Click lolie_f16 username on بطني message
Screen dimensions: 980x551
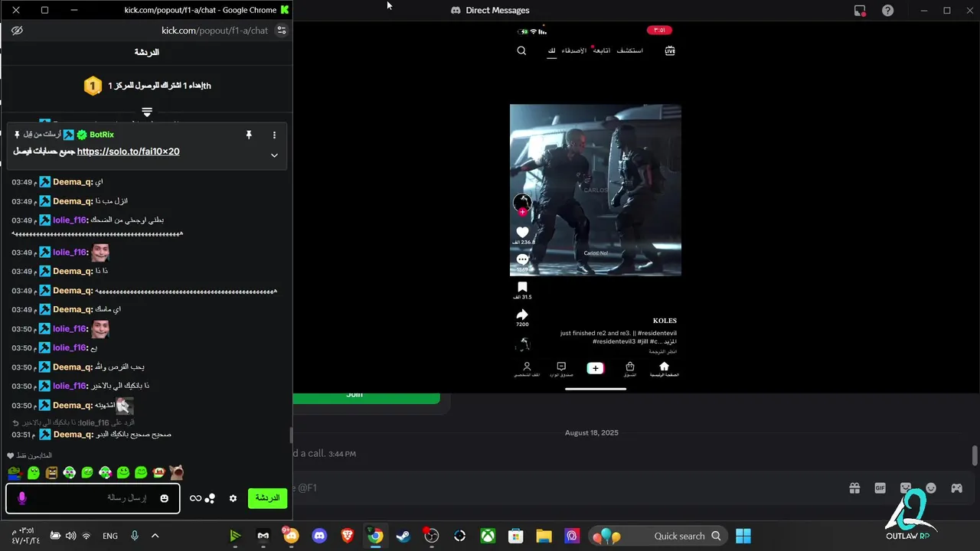coord(69,220)
